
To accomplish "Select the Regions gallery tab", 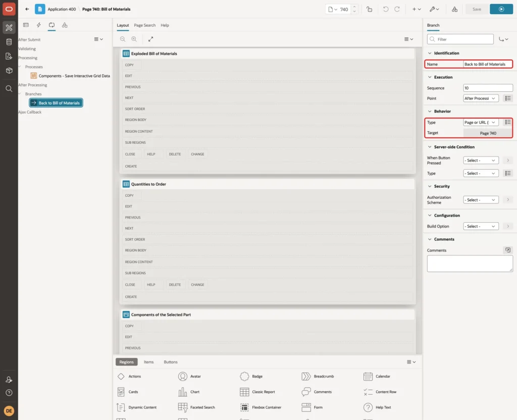I will point(127,362).
